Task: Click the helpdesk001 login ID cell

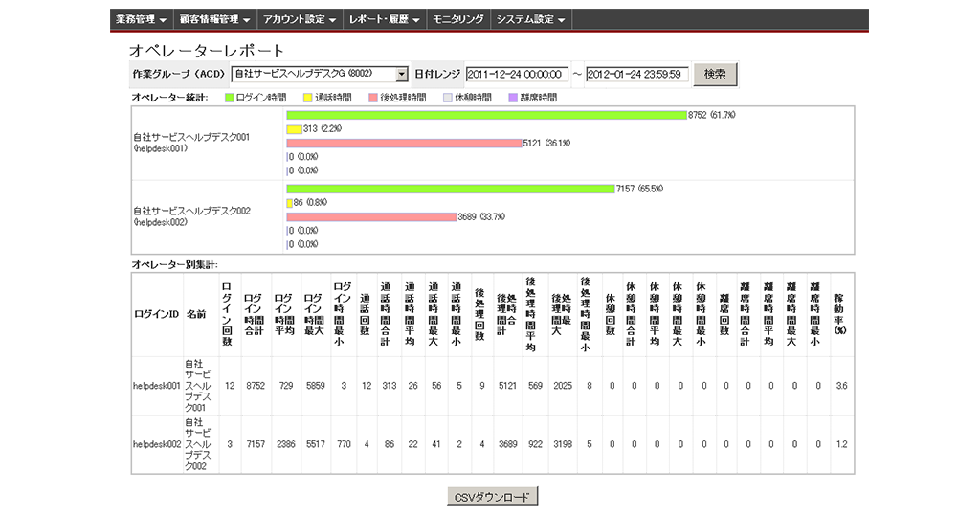Action: tap(157, 387)
